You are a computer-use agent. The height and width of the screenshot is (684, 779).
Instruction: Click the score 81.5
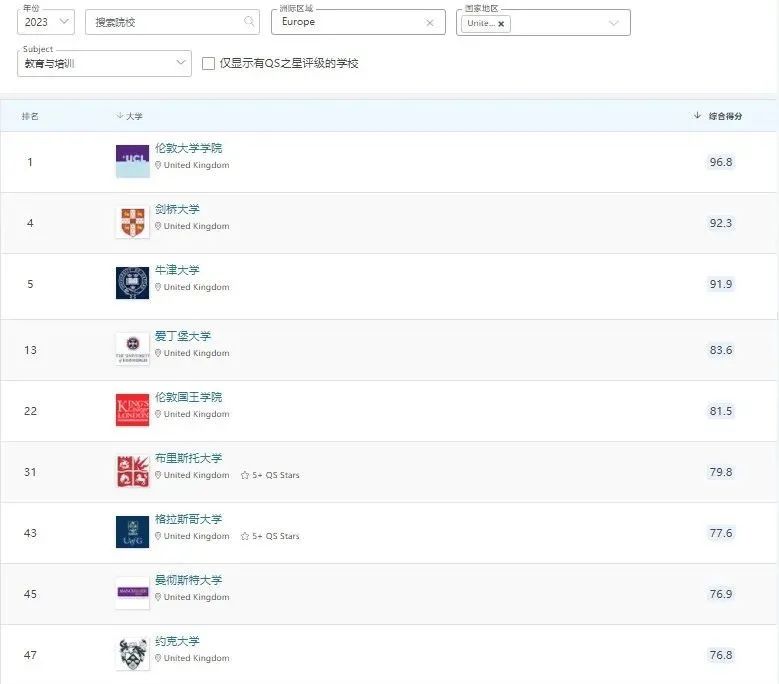(721, 411)
